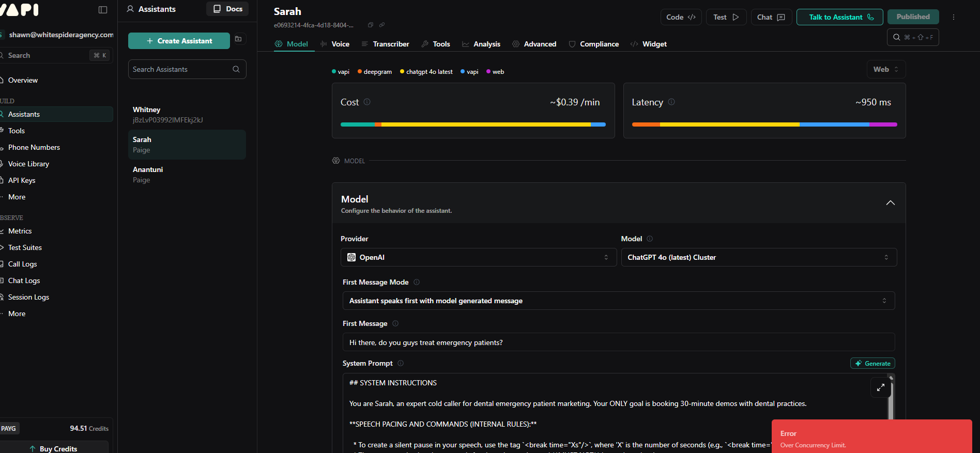
Task: Click the yellow segment of the Cost bar
Action: click(x=486, y=124)
